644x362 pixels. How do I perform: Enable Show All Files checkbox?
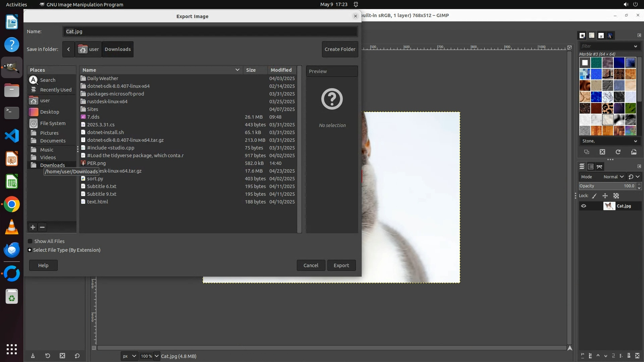coord(30,241)
